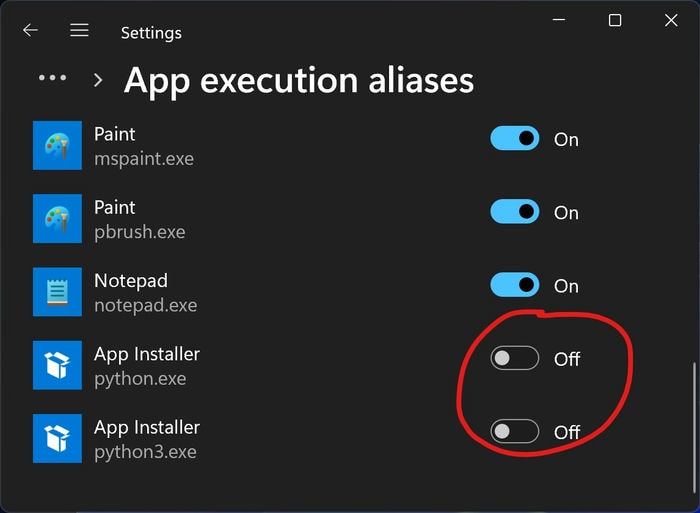The height and width of the screenshot is (513, 700).
Task: Close the Settings window
Action: pos(671,20)
